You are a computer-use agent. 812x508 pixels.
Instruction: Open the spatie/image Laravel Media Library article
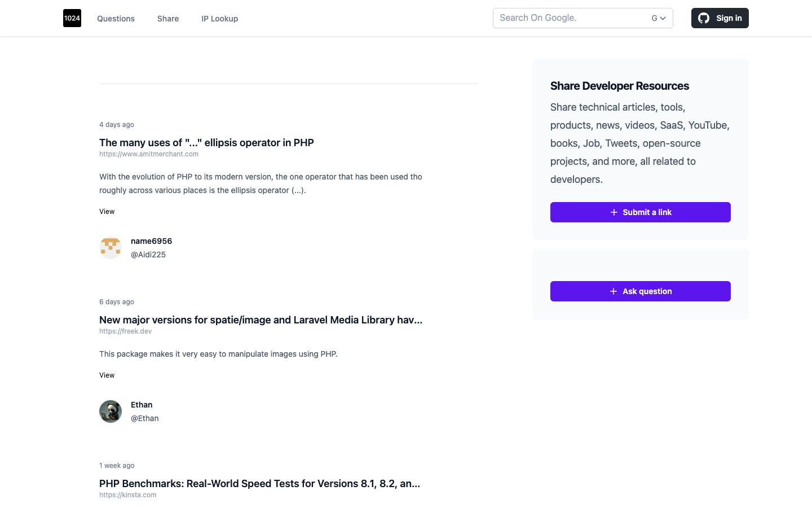(x=261, y=320)
